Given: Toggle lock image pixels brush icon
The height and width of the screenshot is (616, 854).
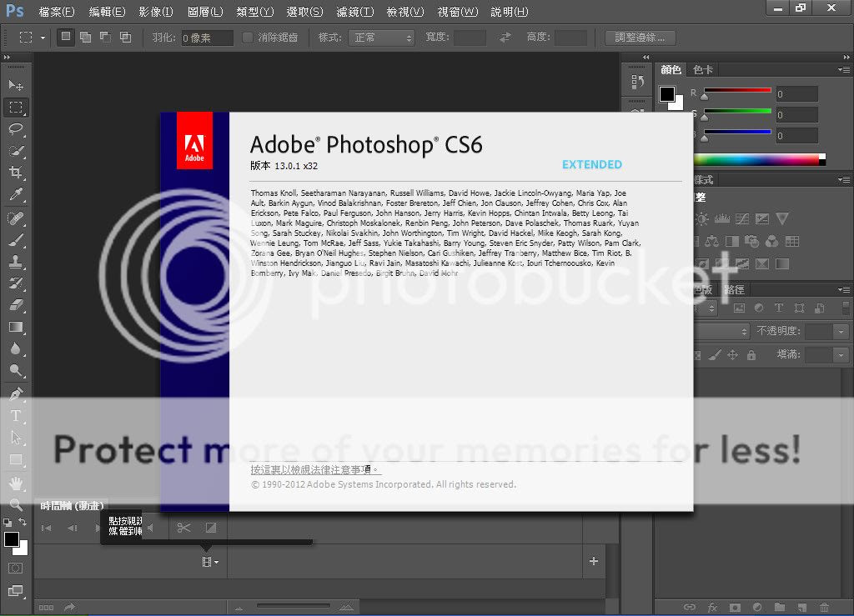Looking at the screenshot, I should [x=715, y=355].
